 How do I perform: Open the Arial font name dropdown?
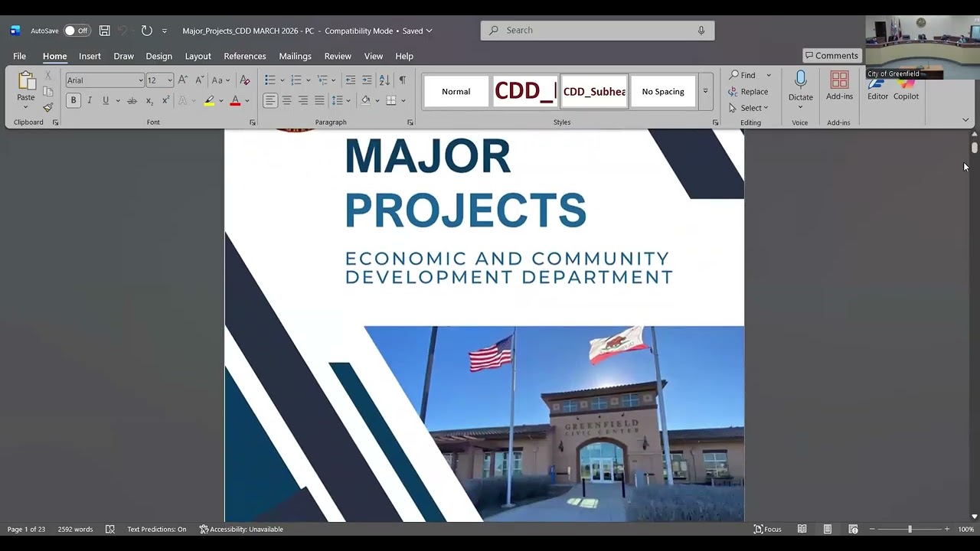pos(141,80)
